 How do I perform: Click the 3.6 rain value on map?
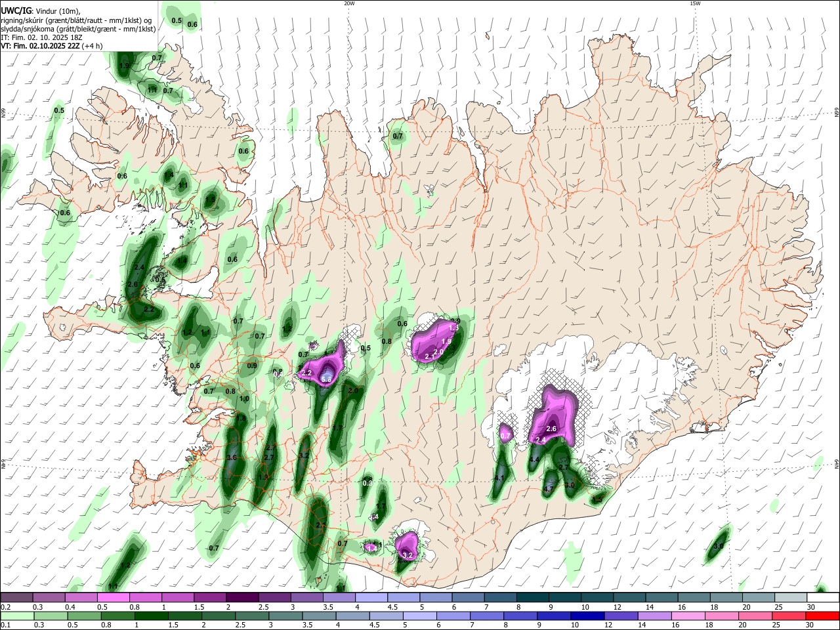[x=231, y=457]
